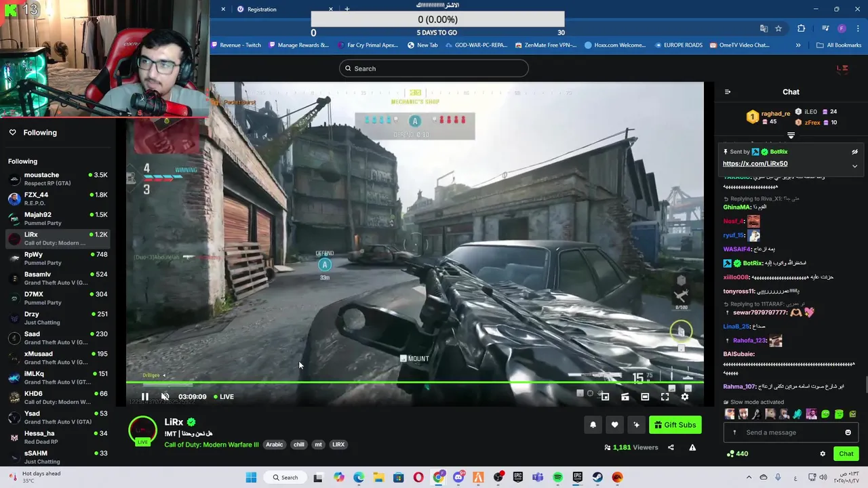This screenshot has height=488, width=868.
Task: Open D7MX channel in sidebar
Action: [58, 298]
